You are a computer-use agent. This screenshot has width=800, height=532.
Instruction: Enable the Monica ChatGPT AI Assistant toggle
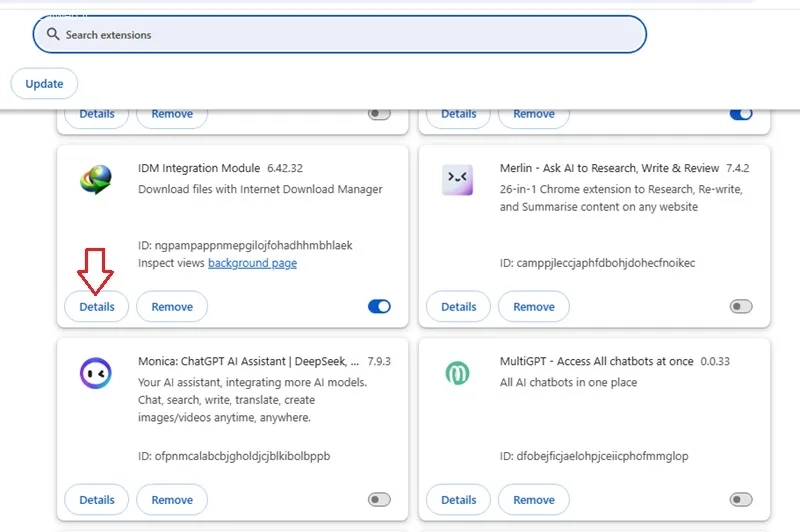pos(379,499)
